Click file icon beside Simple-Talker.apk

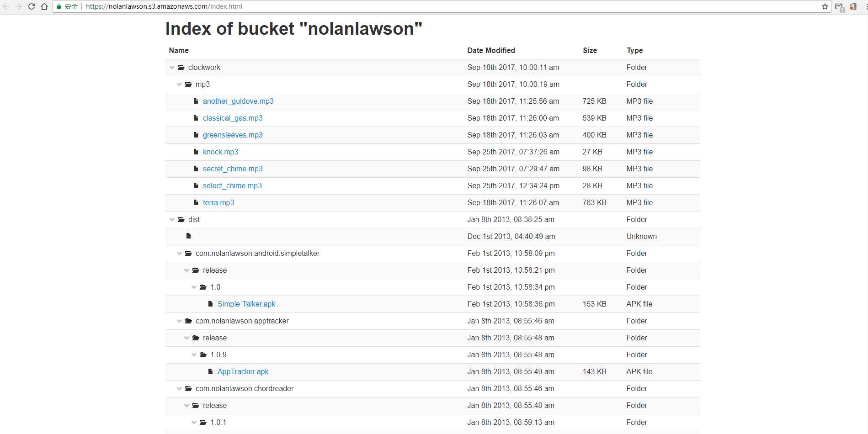[x=210, y=304]
